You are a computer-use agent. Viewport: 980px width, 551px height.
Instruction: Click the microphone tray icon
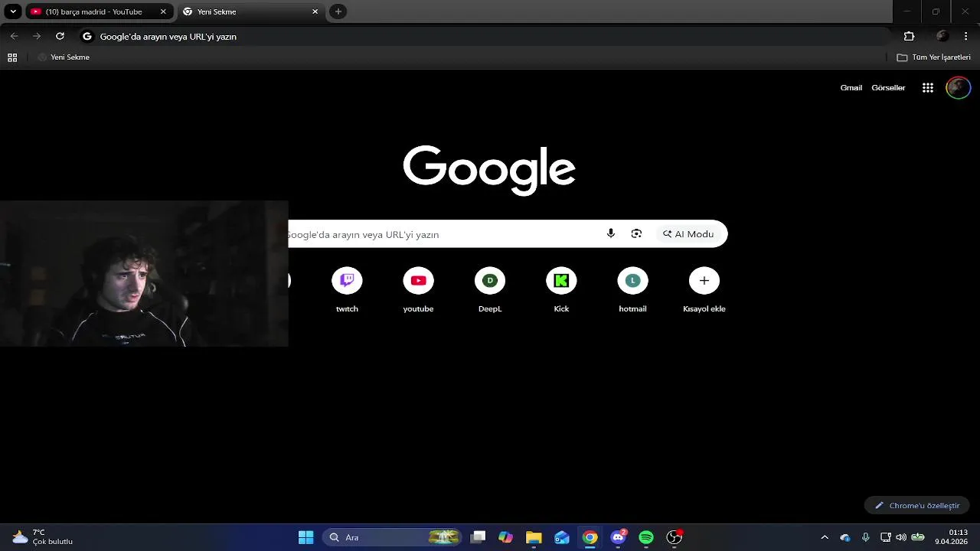tap(865, 537)
